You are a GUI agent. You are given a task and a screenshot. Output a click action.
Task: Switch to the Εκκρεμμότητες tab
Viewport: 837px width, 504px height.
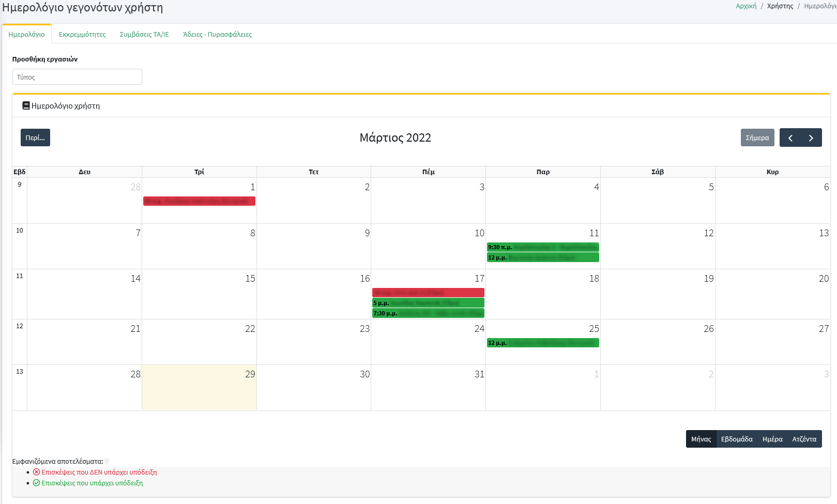tap(82, 34)
